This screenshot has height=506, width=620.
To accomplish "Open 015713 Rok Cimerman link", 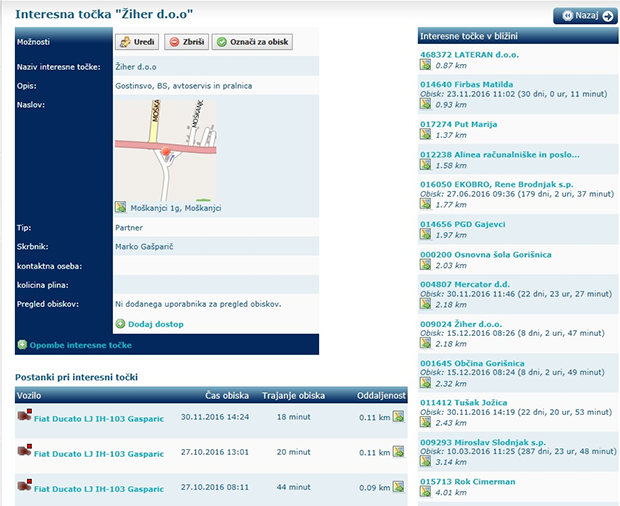I will tap(468, 482).
